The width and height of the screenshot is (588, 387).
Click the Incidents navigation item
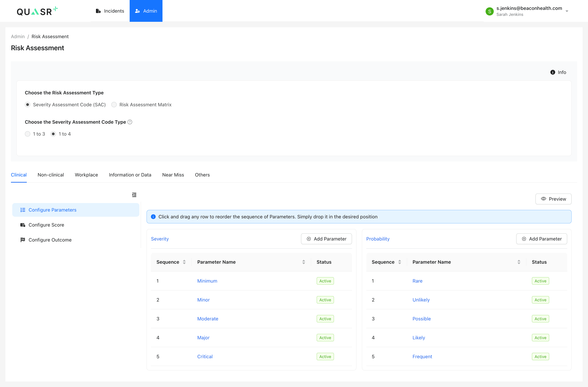point(110,11)
